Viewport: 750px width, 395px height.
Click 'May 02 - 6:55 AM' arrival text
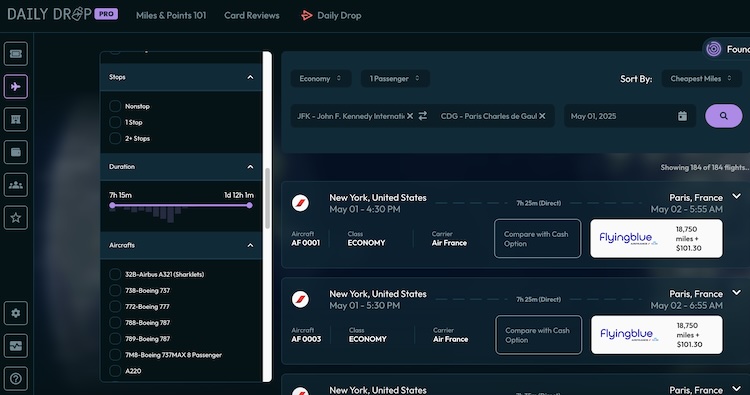click(686, 306)
